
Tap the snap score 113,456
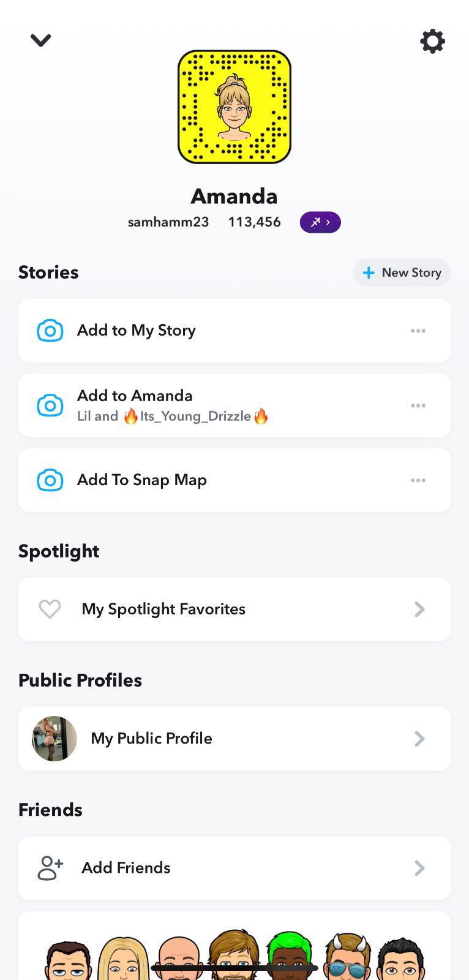tap(255, 222)
